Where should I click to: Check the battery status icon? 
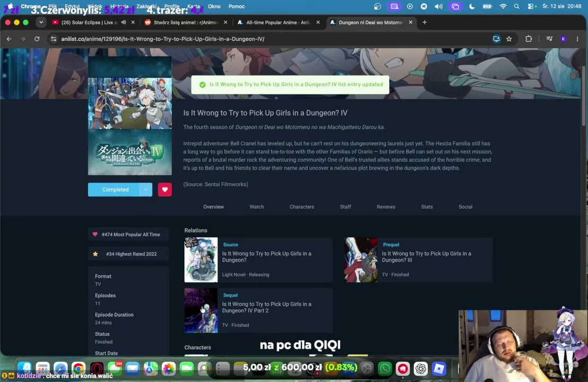tap(487, 6)
